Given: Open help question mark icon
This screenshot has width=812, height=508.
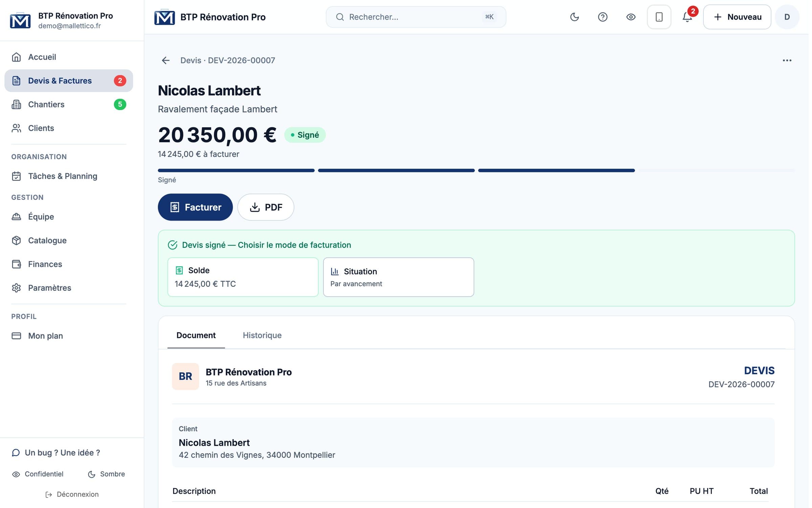Looking at the screenshot, I should coord(603,17).
